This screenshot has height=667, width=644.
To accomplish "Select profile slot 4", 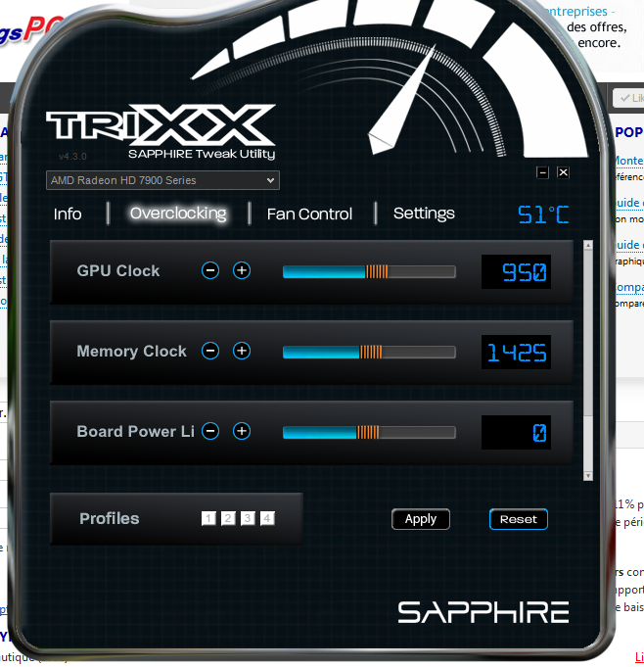I will (267, 518).
